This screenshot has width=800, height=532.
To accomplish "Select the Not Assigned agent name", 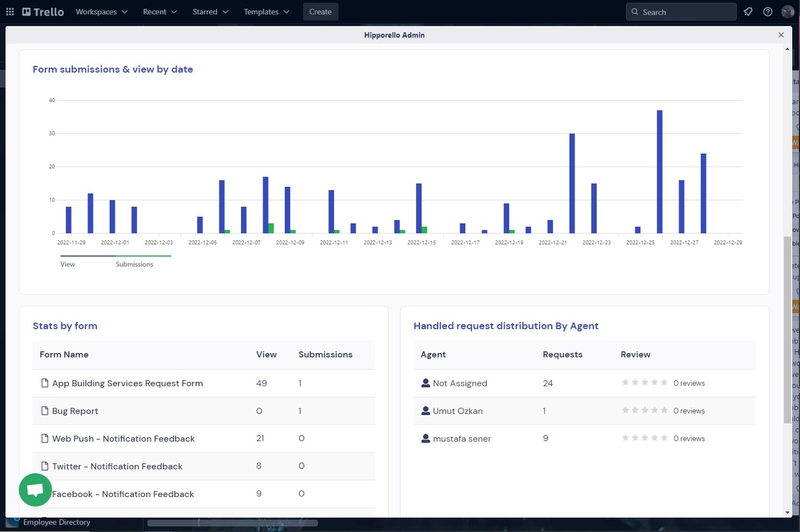I will (460, 383).
